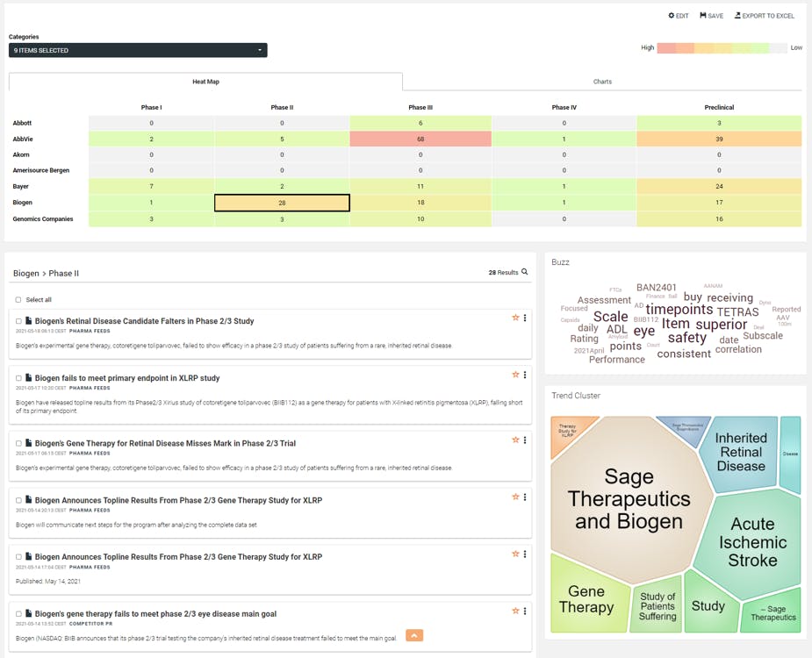Select Abbott Phase III cell showing 6
This screenshot has height=658, width=812.
click(x=420, y=123)
